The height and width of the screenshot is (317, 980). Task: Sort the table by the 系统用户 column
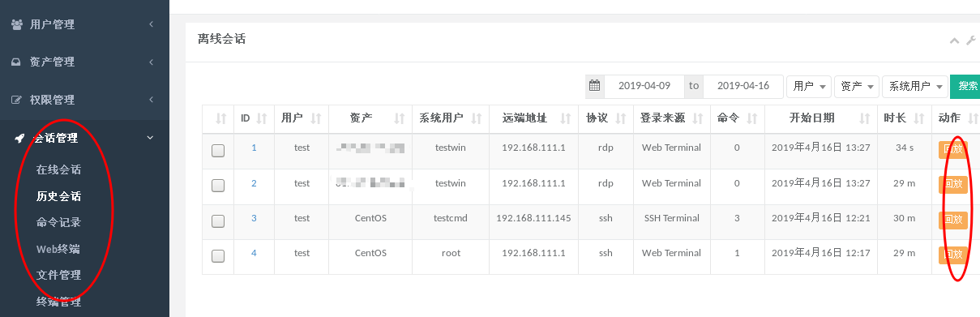tap(476, 118)
